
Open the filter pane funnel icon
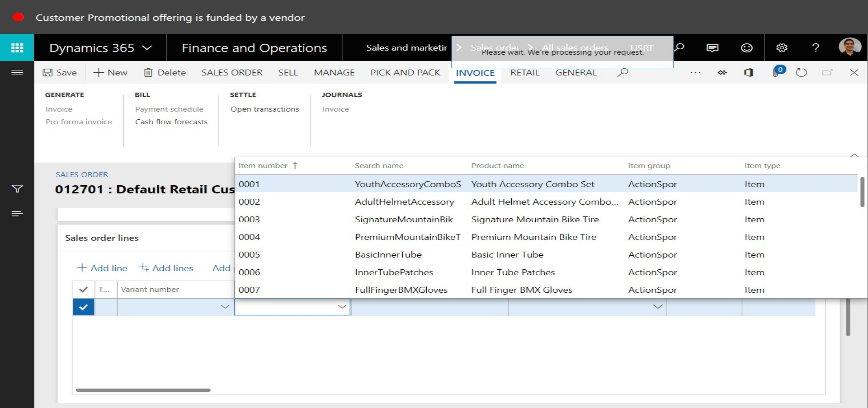pyautogui.click(x=17, y=189)
